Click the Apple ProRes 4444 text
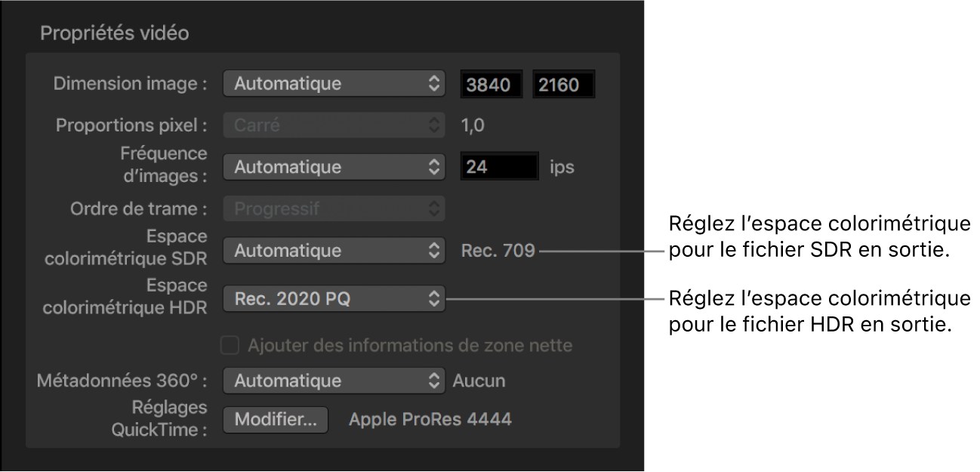980x472 pixels. click(430, 419)
